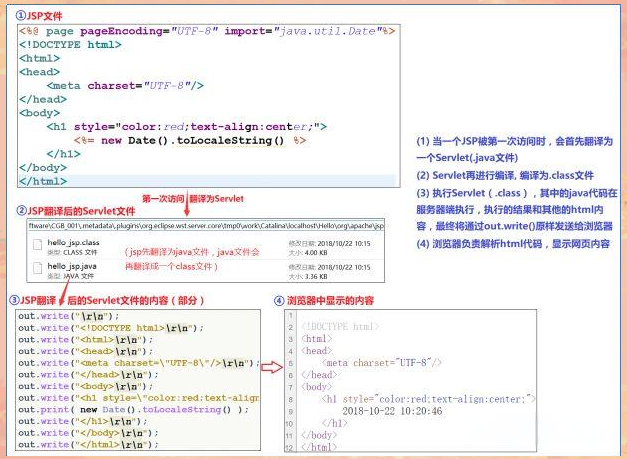The width and height of the screenshot is (627, 459).
Task: Click the Explorer address path bar
Action: tap(206, 226)
